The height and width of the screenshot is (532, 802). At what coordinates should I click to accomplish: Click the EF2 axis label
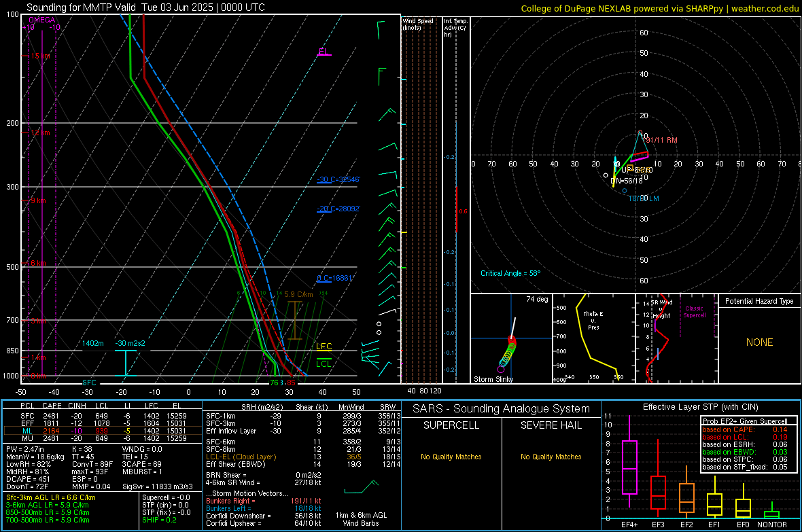686,525
